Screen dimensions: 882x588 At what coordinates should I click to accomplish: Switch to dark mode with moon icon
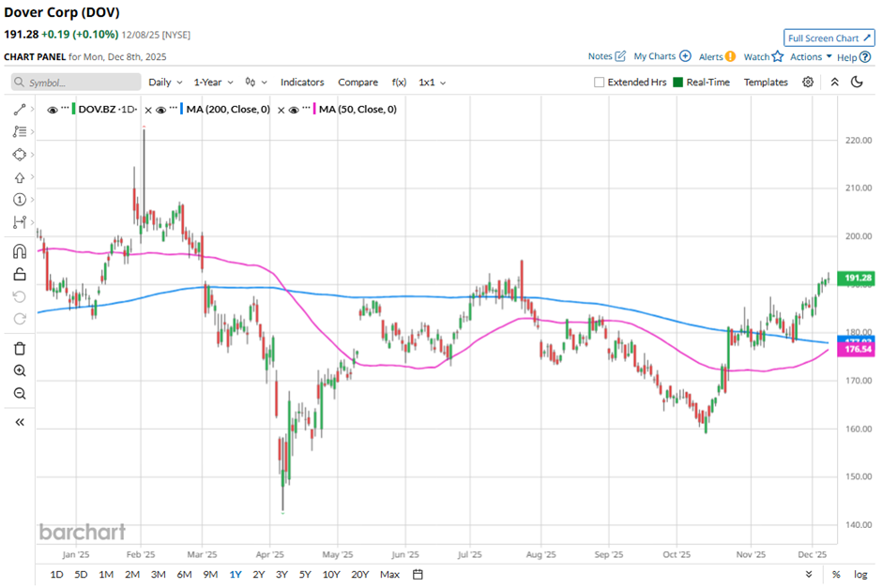pos(857,83)
